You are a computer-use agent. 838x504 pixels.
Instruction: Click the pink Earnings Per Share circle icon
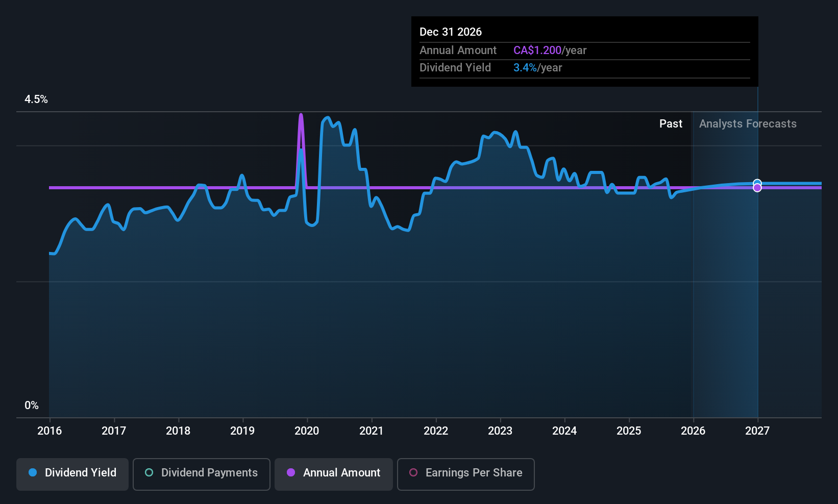[x=413, y=473]
